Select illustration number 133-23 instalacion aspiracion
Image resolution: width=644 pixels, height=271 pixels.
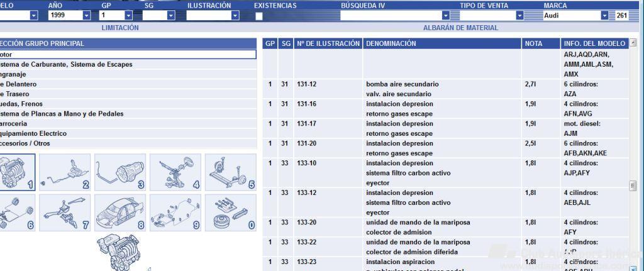[306, 262]
